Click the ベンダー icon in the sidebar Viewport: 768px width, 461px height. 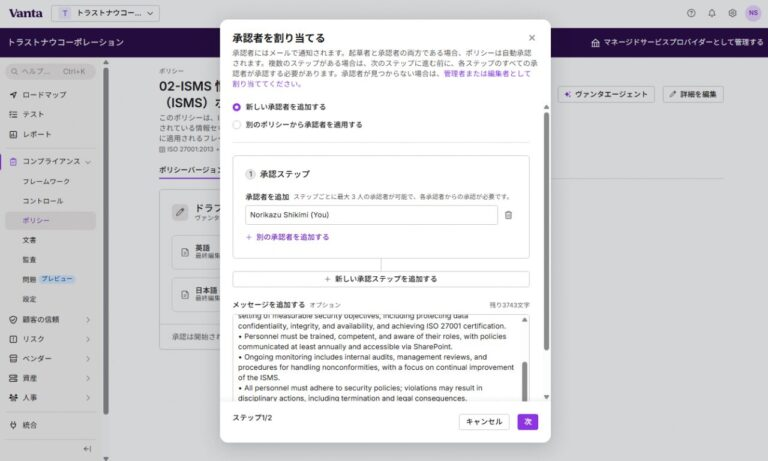tap(13, 359)
